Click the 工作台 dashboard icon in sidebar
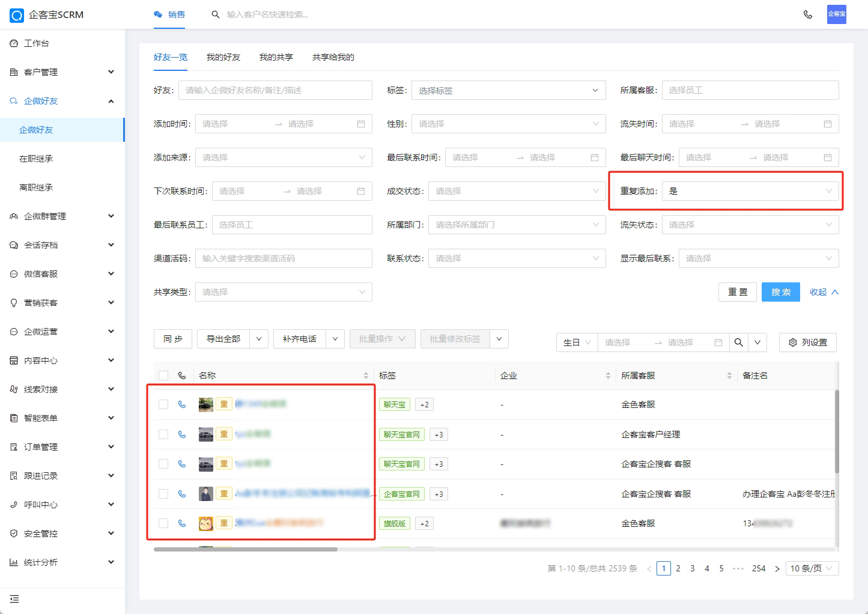The width and height of the screenshot is (868, 614). [14, 43]
